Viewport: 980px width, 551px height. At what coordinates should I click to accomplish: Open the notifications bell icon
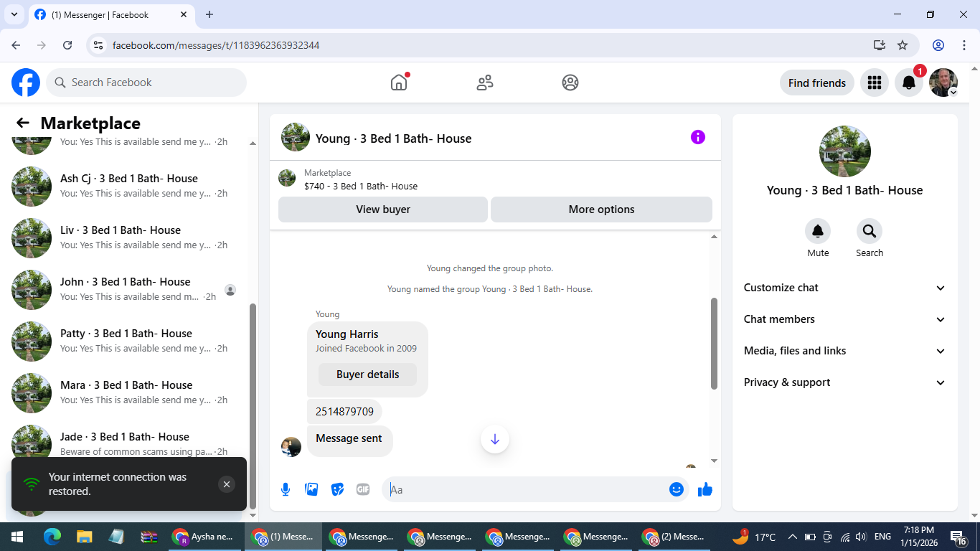tap(908, 83)
